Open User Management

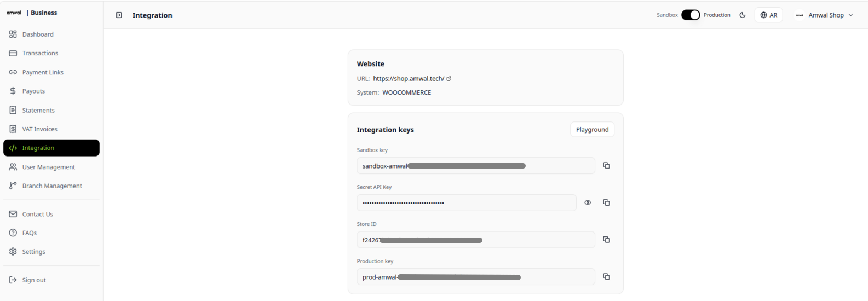pos(51,167)
